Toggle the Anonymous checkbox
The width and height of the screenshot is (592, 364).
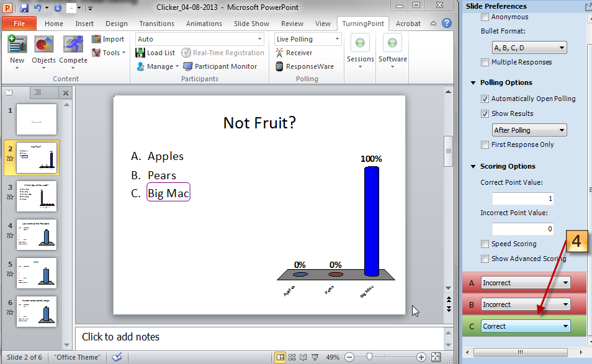485,17
